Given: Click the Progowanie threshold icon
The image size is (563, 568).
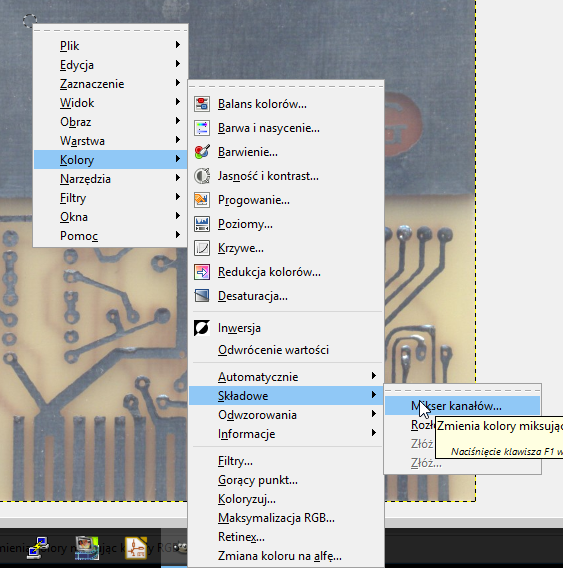Looking at the screenshot, I should (x=202, y=200).
